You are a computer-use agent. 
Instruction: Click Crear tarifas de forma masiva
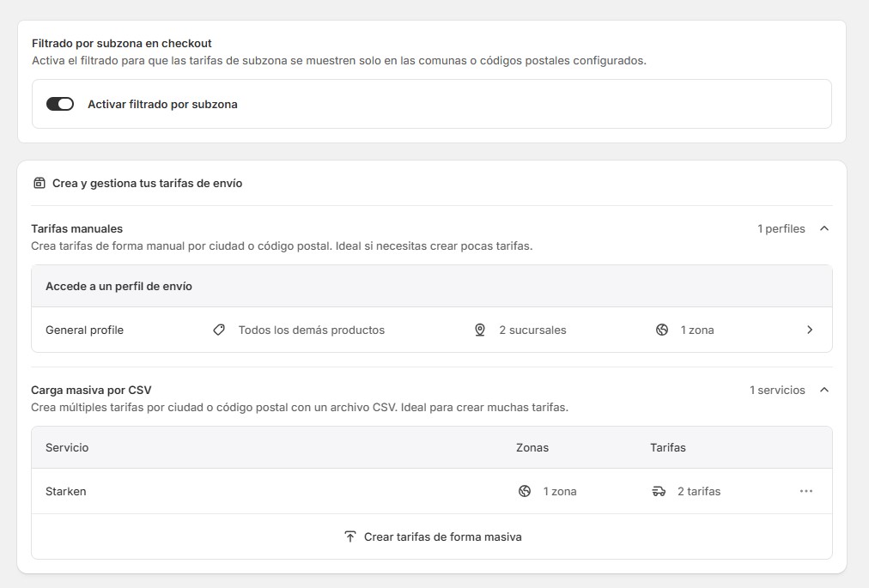coord(433,536)
